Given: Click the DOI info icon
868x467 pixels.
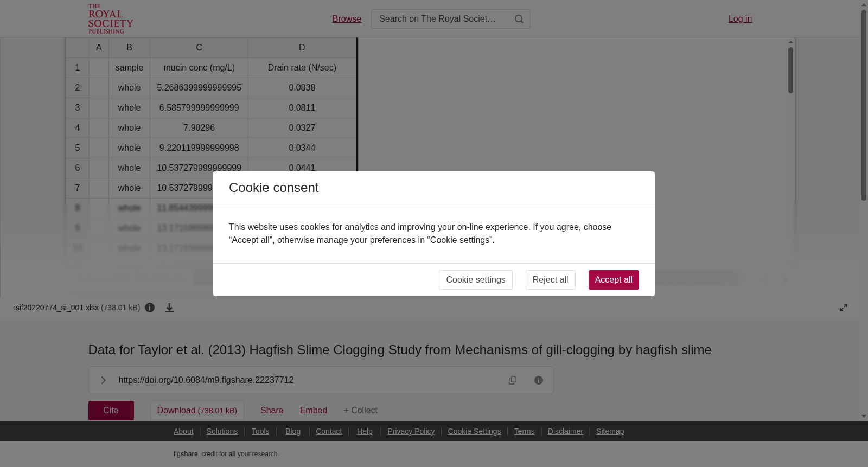Looking at the screenshot, I should pos(539,380).
